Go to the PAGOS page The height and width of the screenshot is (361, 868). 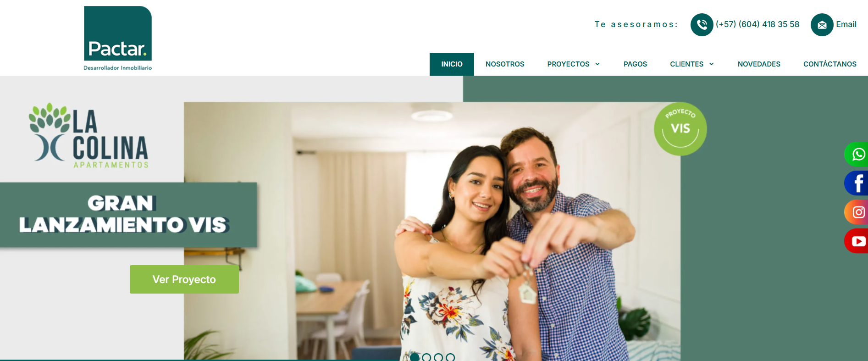(x=635, y=64)
